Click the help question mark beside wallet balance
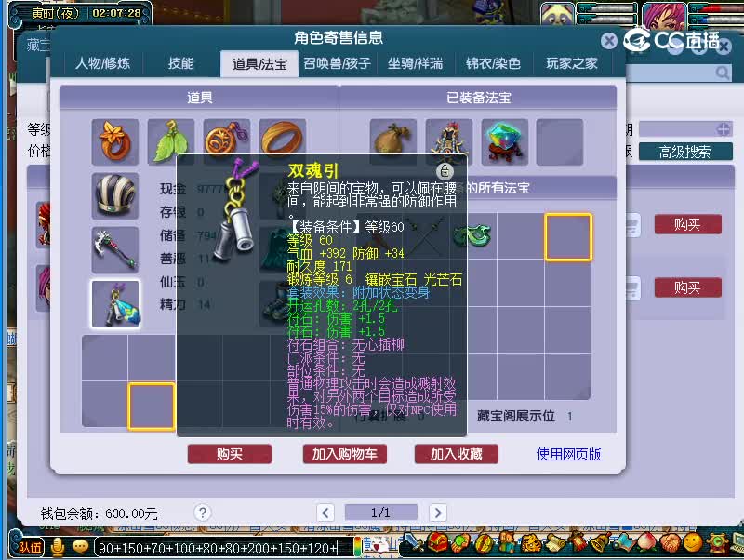The height and width of the screenshot is (560, 744). coord(203,513)
